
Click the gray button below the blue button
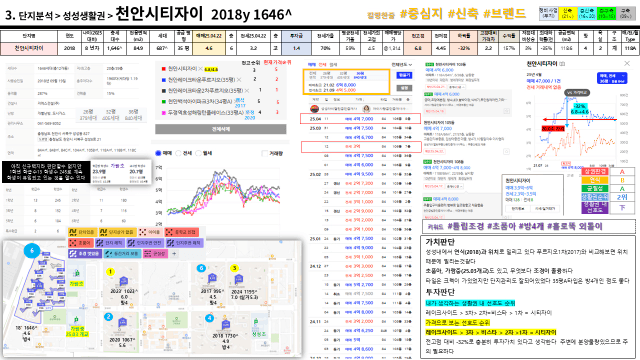(x=404, y=88)
